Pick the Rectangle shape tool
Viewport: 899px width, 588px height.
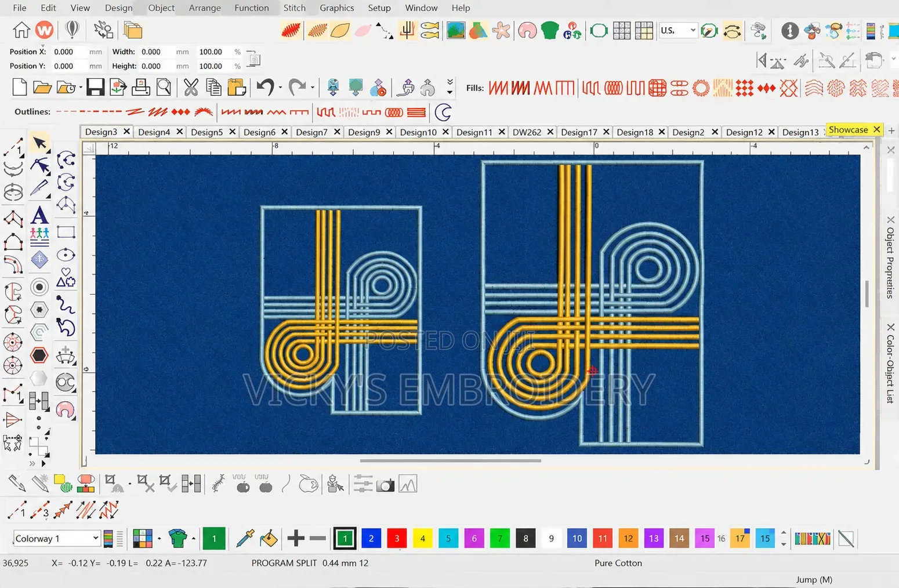pos(66,233)
